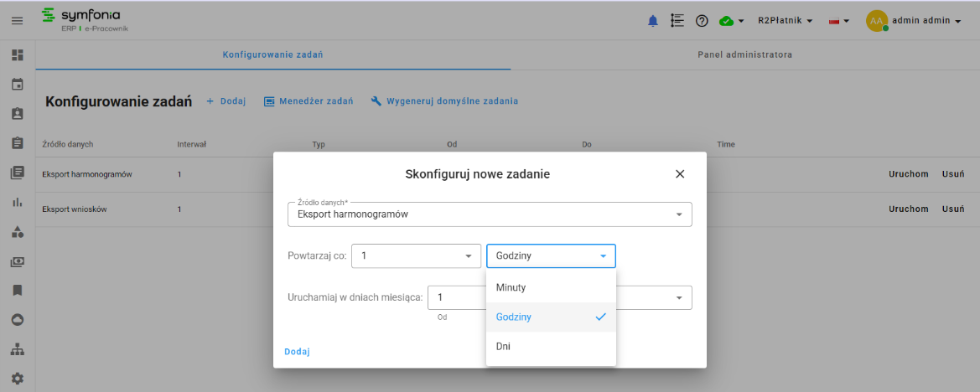
Task: Open the money payments icon in sidebar
Action: pyautogui.click(x=18, y=262)
